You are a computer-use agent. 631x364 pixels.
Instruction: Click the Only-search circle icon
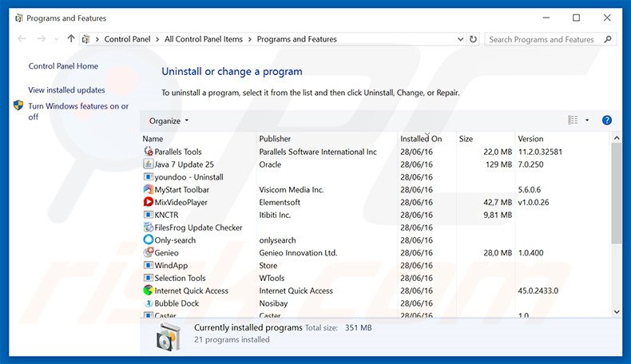click(x=149, y=239)
